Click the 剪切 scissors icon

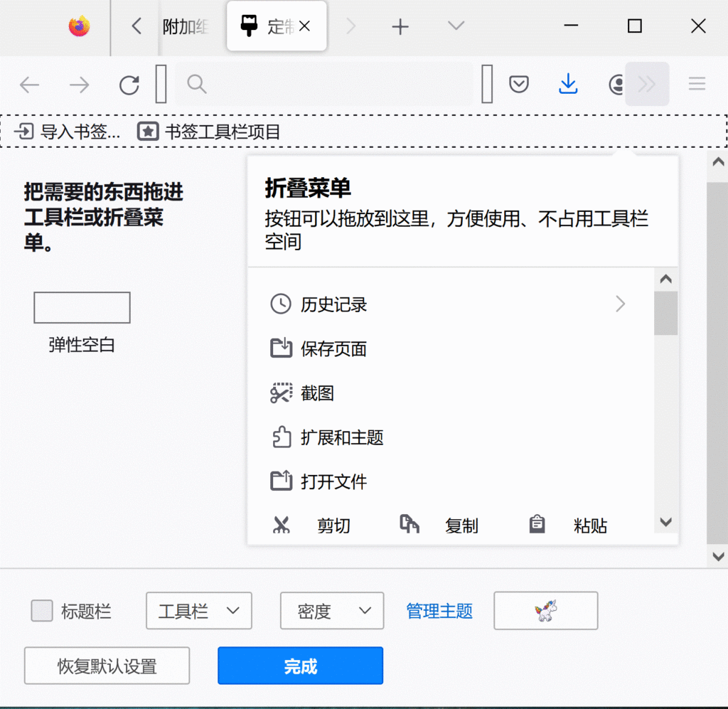coord(282,525)
